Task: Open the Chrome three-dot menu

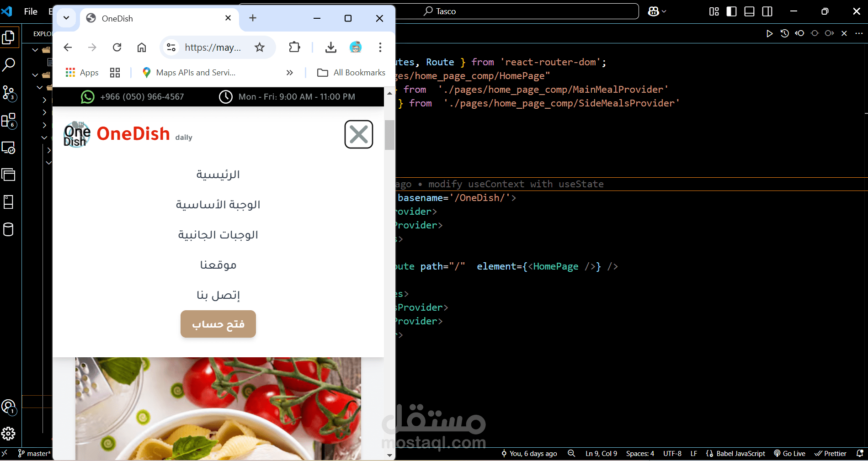Action: pos(380,47)
